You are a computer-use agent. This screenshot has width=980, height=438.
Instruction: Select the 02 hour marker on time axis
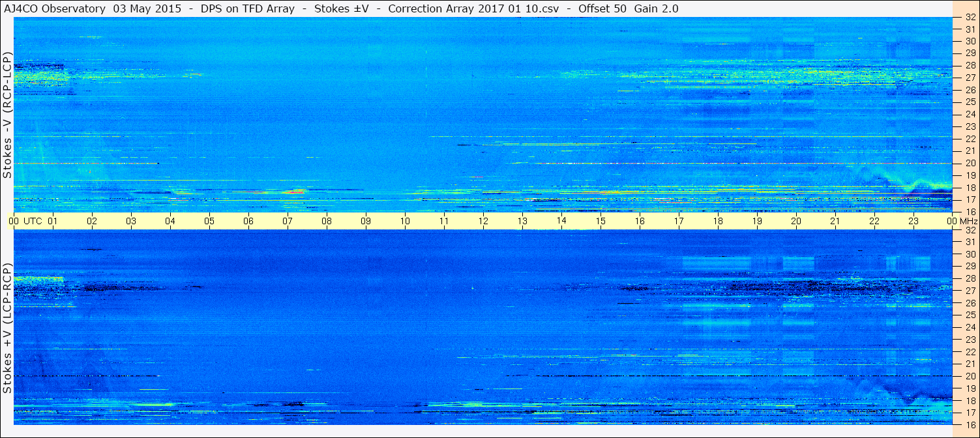coord(92,221)
